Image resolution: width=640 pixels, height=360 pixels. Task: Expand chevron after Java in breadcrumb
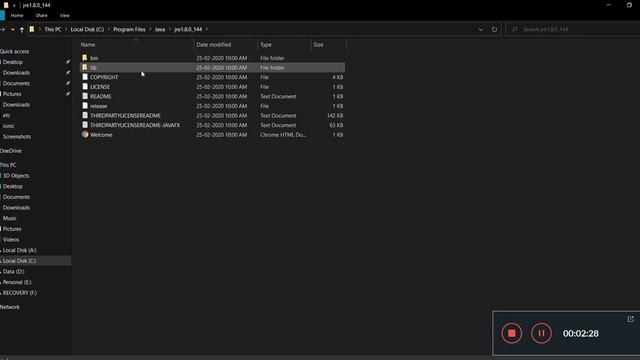pos(169,29)
